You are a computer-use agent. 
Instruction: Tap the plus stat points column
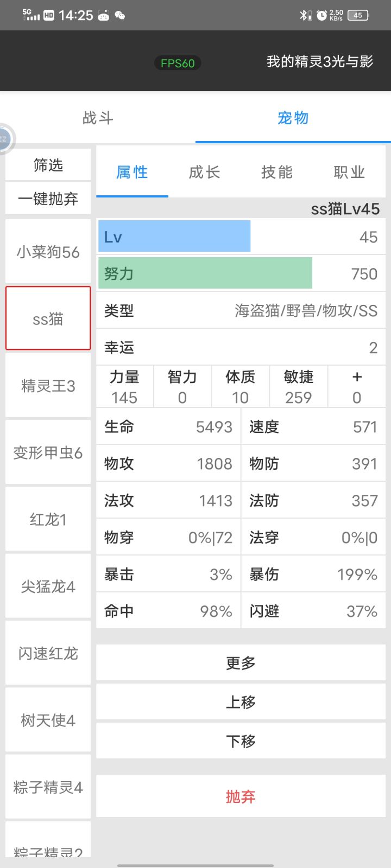tap(356, 387)
